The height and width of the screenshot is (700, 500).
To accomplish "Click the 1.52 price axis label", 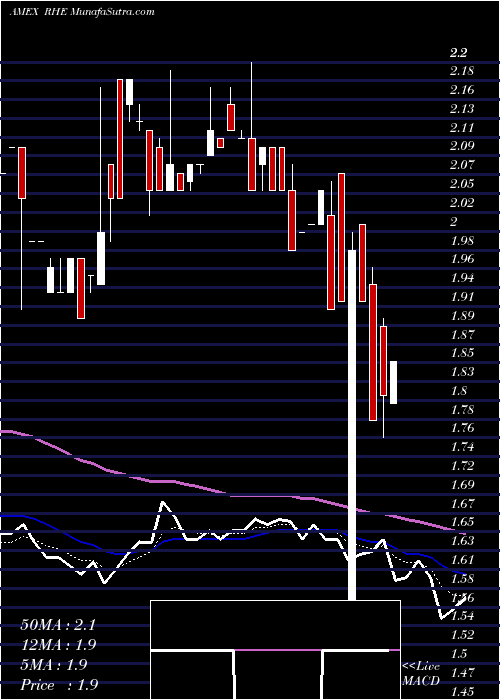I will 462,635.
